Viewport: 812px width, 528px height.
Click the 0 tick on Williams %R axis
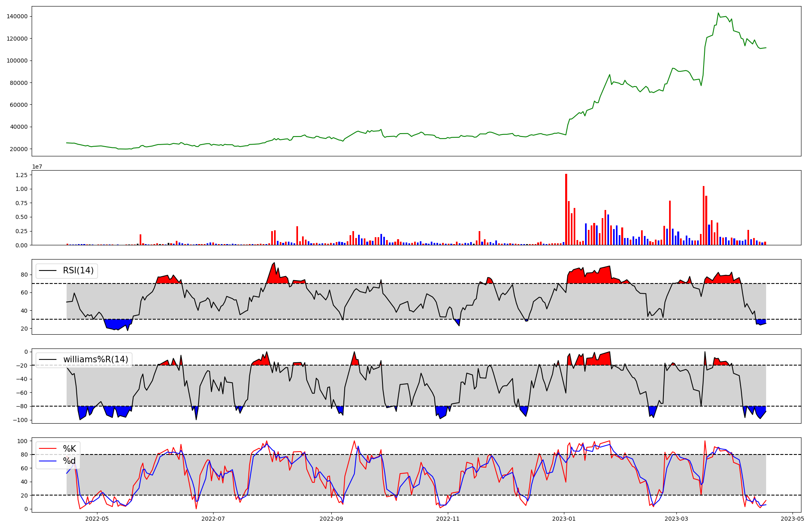(26, 352)
